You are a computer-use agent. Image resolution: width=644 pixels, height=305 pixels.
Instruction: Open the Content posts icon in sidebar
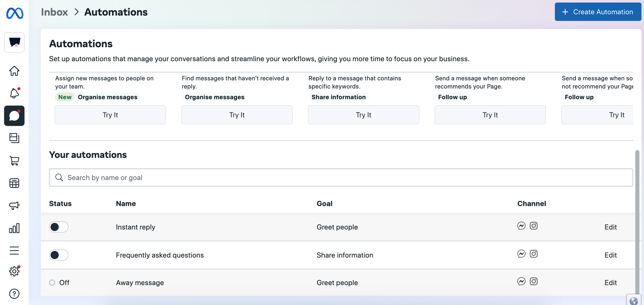[14, 138]
